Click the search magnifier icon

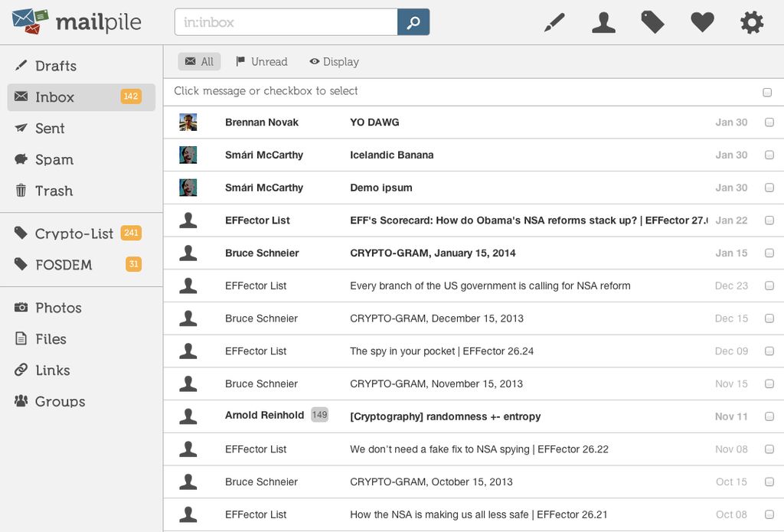413,22
